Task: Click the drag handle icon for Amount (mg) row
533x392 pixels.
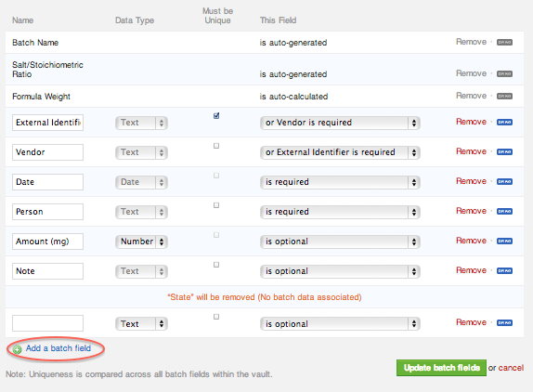Action: click(x=504, y=241)
